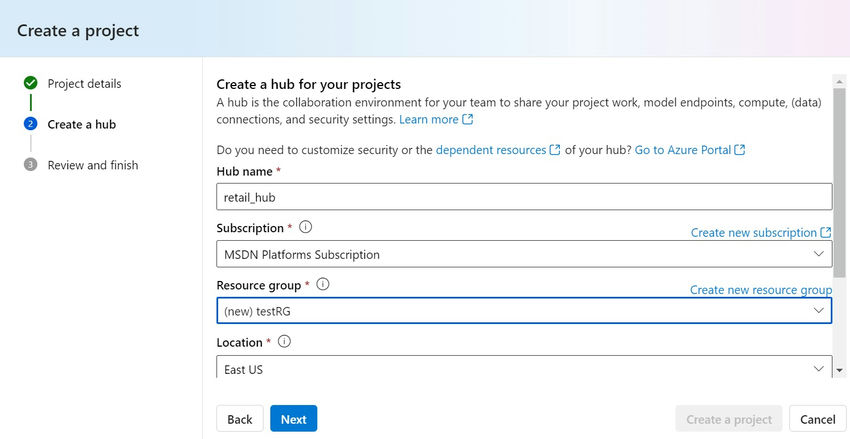Open the Subscription dropdown
This screenshot has height=439, width=850.
tap(524, 254)
